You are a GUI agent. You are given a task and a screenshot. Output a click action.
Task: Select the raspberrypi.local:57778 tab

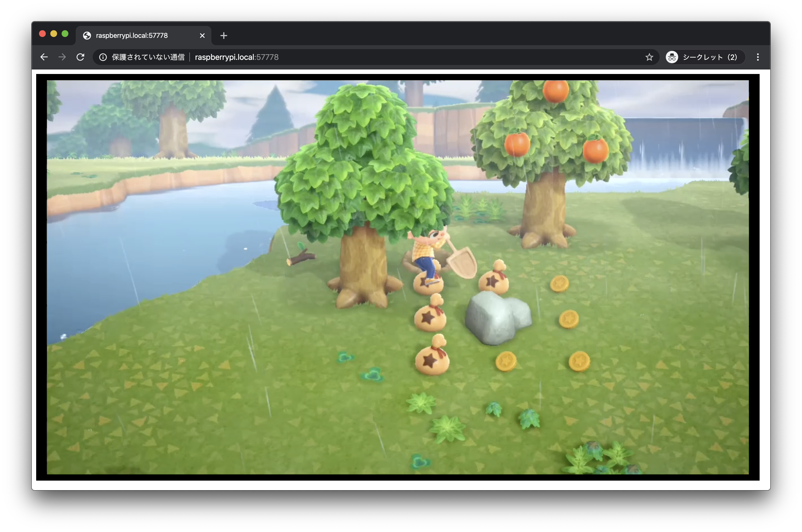point(143,36)
